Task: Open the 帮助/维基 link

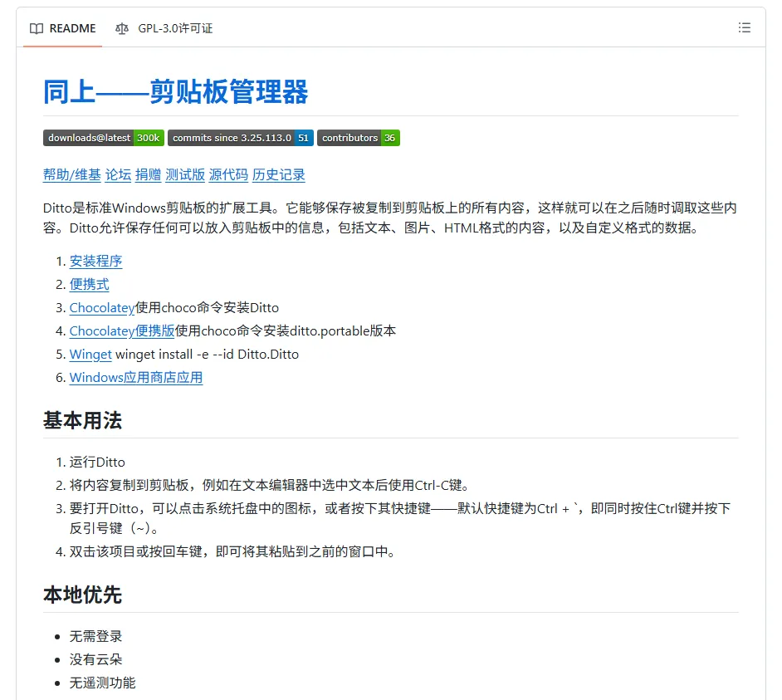Action: [72, 174]
